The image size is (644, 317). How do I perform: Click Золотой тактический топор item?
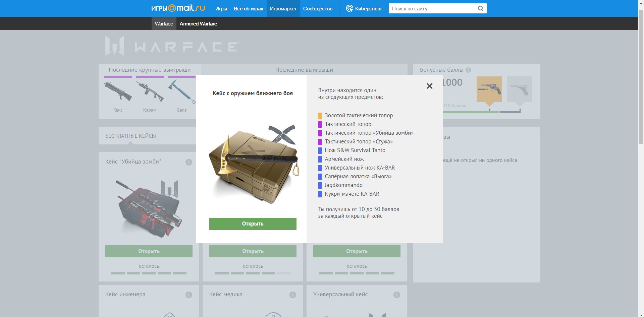coord(359,115)
